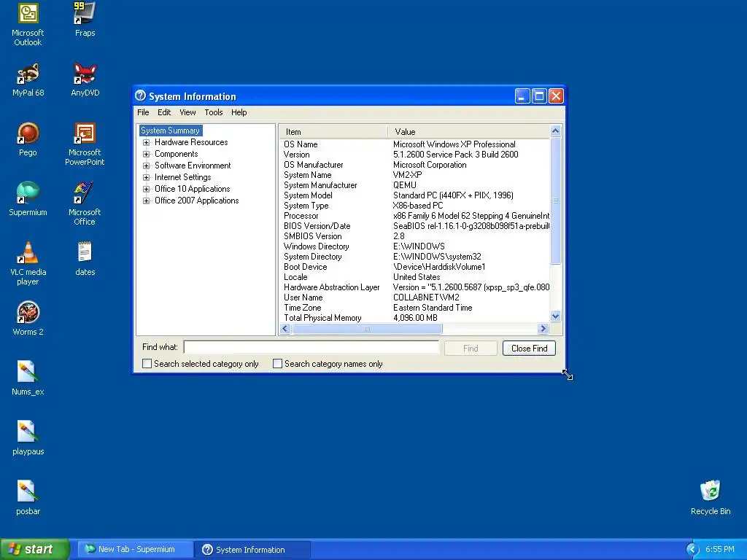The image size is (747, 560).
Task: Click horizontal scrollbar left arrow
Action: pos(285,329)
